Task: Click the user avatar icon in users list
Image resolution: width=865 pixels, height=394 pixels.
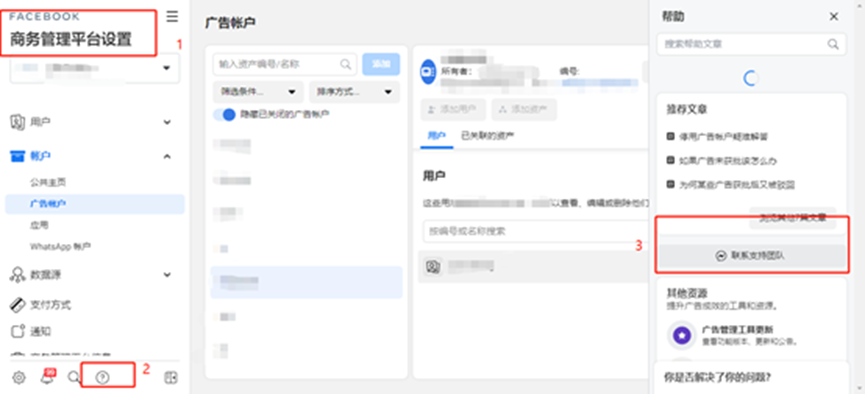Action: click(x=433, y=267)
